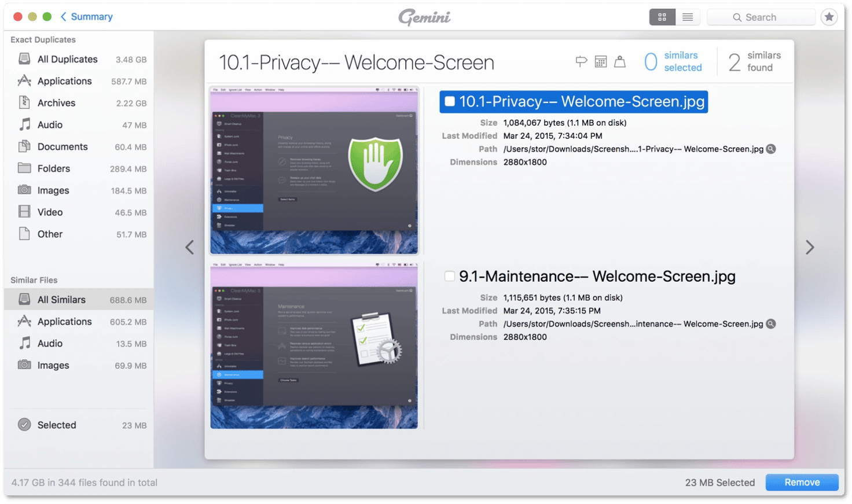
Task: Select Audio under Similar Files
Action: [79, 344]
